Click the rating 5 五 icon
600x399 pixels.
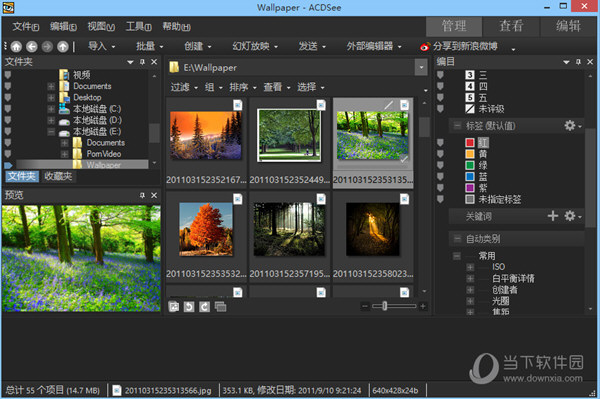point(470,98)
